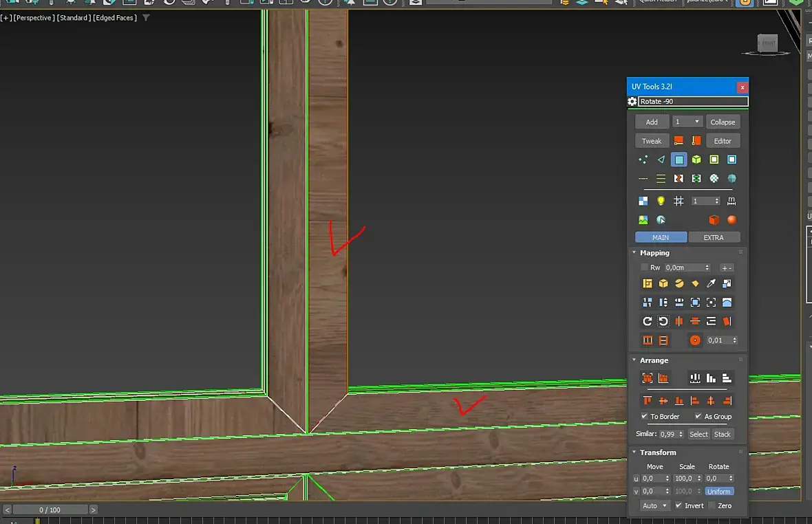Click the landscape image icon
The height and width of the screenshot is (524, 812).
tap(643, 220)
